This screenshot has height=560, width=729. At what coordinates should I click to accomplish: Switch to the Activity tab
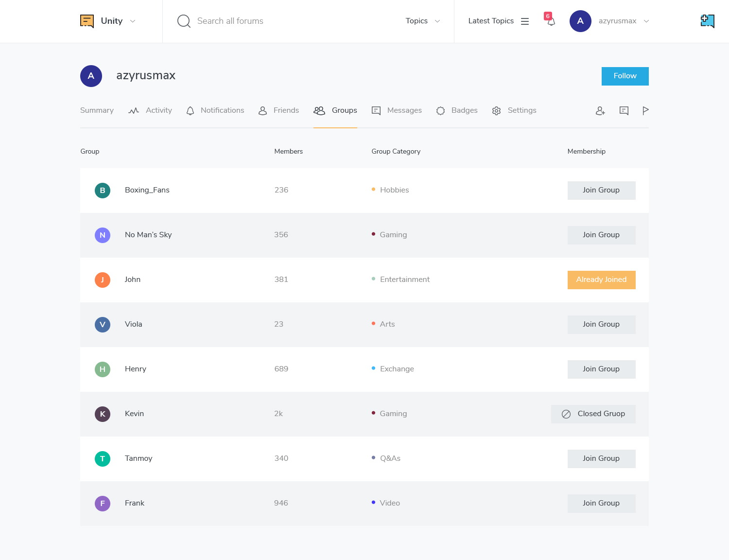click(150, 110)
